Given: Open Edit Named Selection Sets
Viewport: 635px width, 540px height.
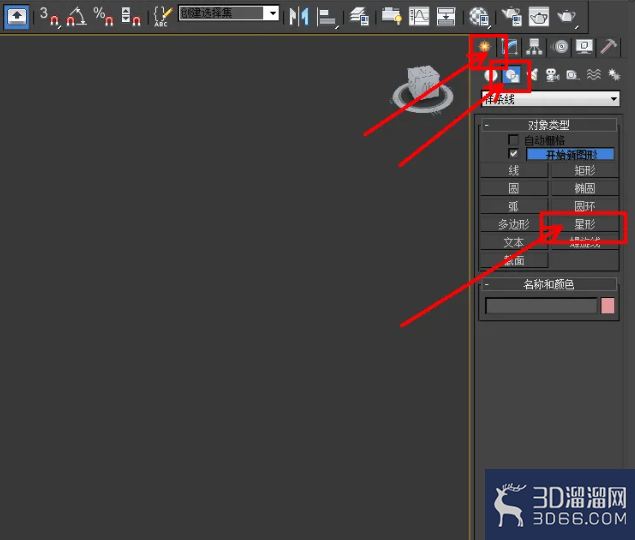Looking at the screenshot, I should coord(163,17).
